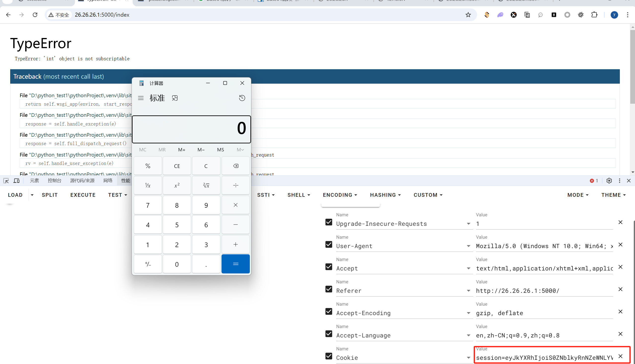Click the inspect element selector icon

click(6, 180)
